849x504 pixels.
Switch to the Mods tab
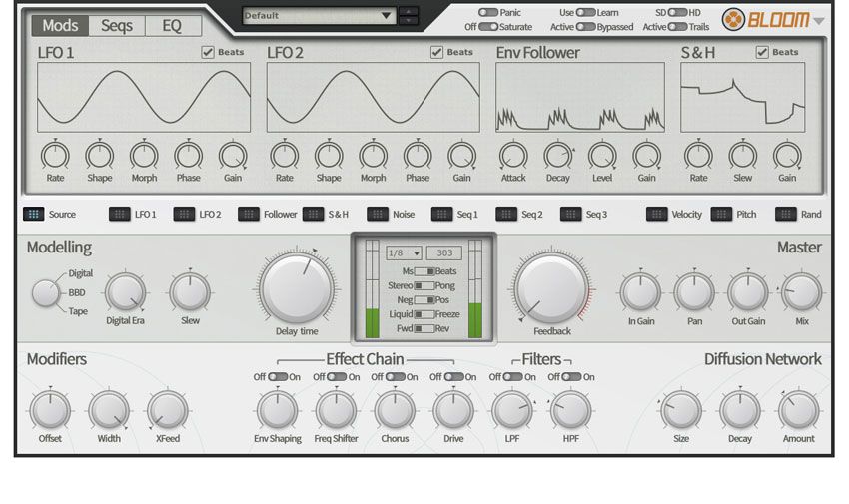(x=60, y=25)
